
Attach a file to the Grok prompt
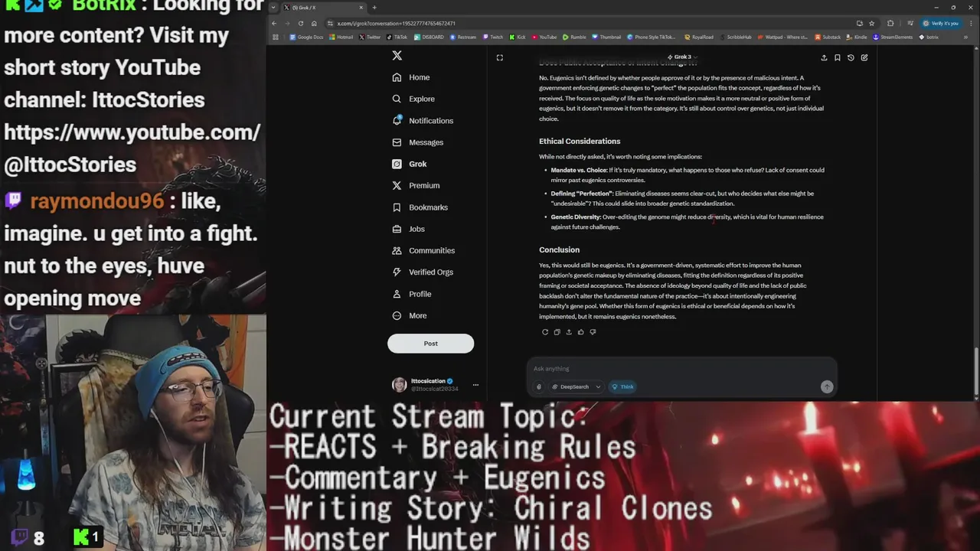click(539, 387)
